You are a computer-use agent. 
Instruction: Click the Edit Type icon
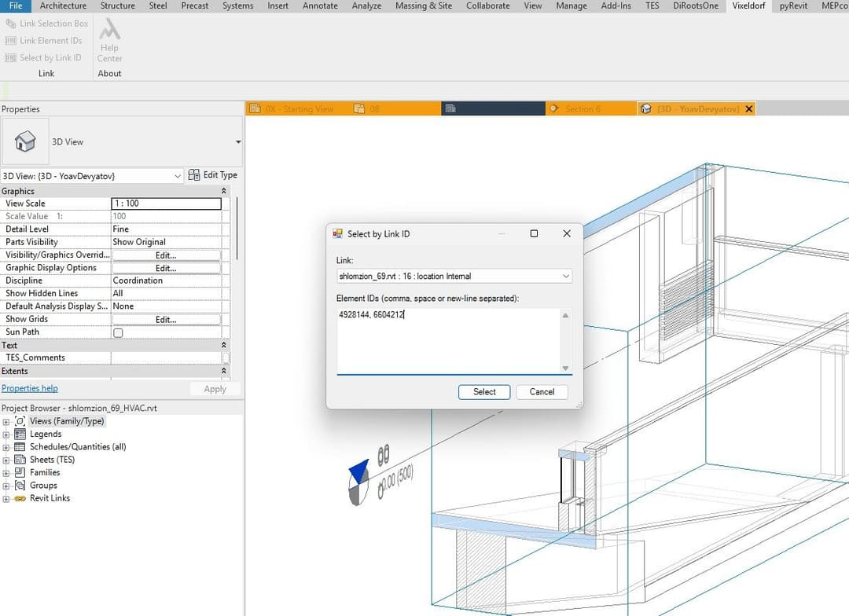click(x=194, y=175)
